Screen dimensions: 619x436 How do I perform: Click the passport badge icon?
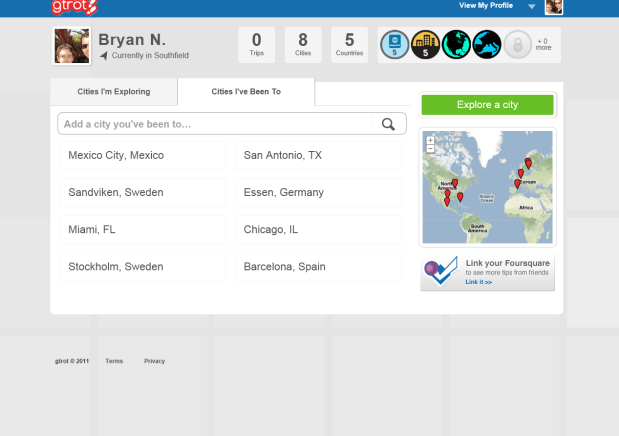point(395,44)
